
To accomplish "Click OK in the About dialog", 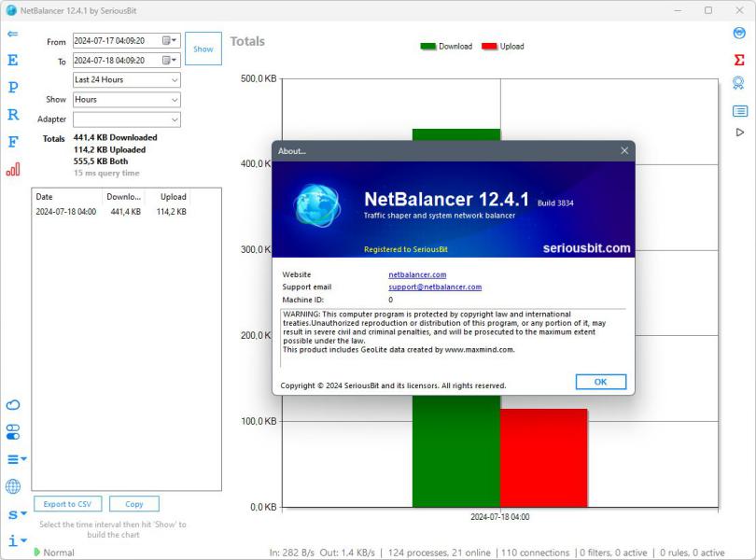I will [601, 382].
